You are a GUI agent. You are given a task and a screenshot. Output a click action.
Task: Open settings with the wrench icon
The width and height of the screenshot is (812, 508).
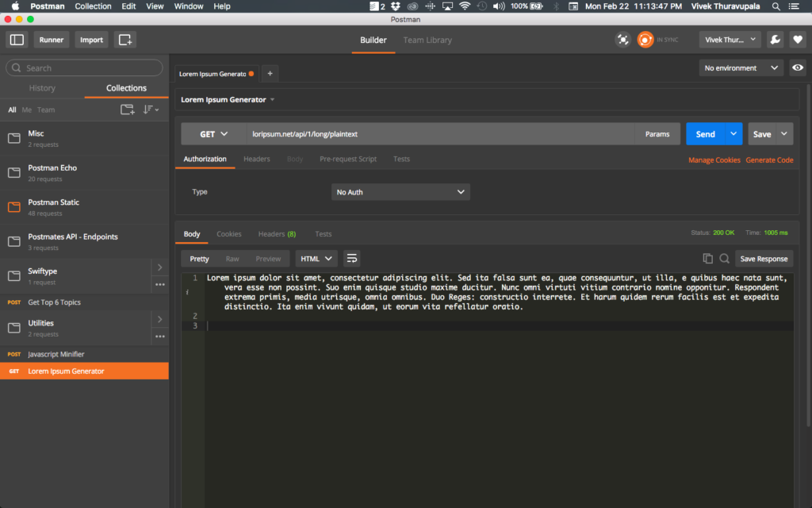[x=776, y=40]
